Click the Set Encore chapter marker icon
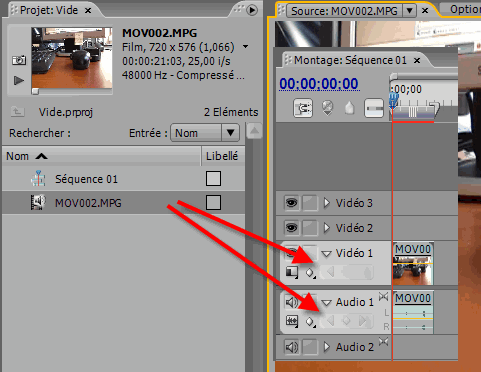 pyautogui.click(x=328, y=108)
